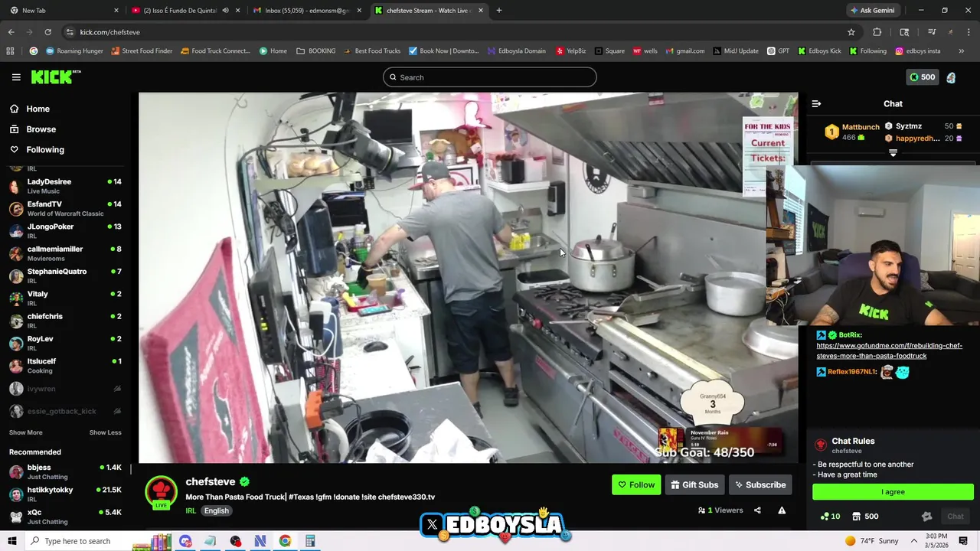Open the user profile avatar menu
Image resolution: width=980 pixels, height=551 pixels.
coord(951,77)
